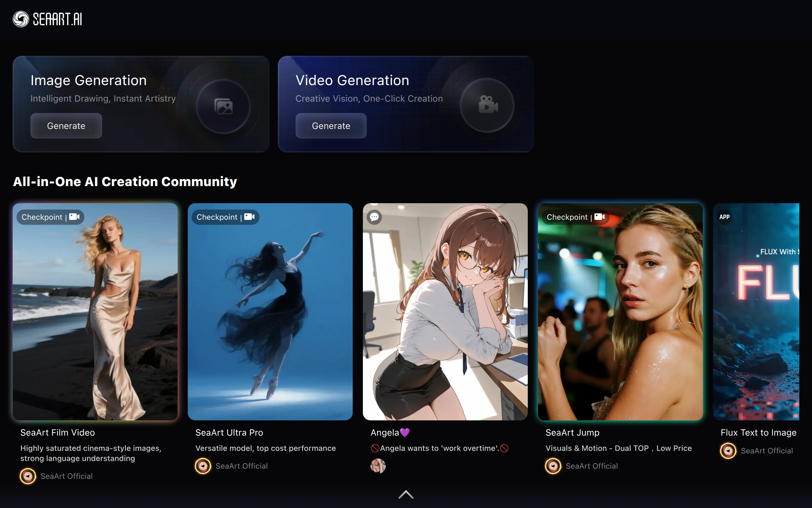Viewport: 812px width, 508px height.
Task: Click 'Creative Vision, One-Click Creation' subtitle
Action: point(369,98)
